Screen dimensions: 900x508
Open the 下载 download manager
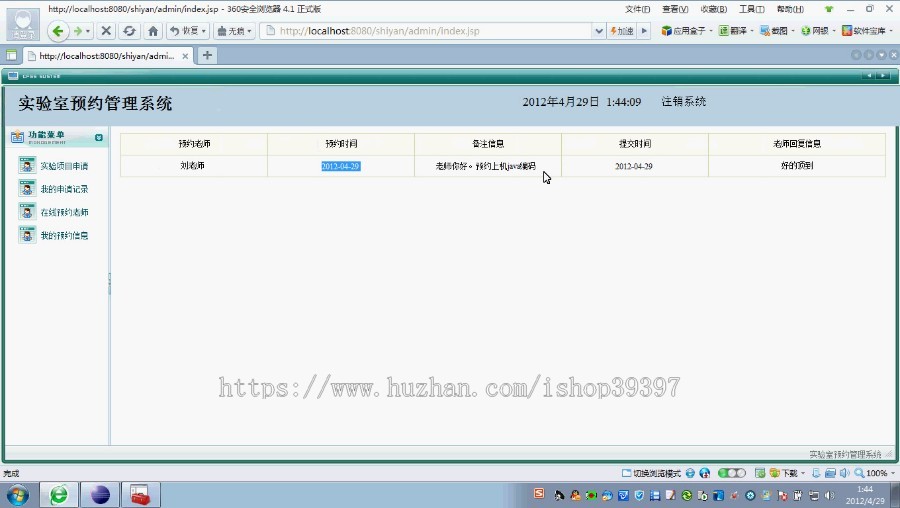point(783,473)
